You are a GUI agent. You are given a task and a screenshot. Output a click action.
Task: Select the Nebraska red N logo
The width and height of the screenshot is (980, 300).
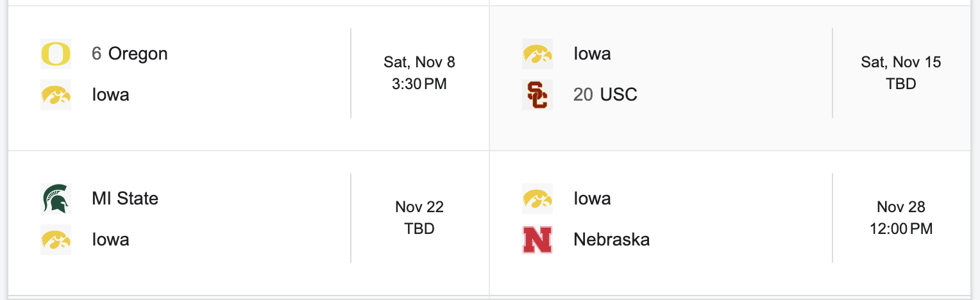coord(537,240)
